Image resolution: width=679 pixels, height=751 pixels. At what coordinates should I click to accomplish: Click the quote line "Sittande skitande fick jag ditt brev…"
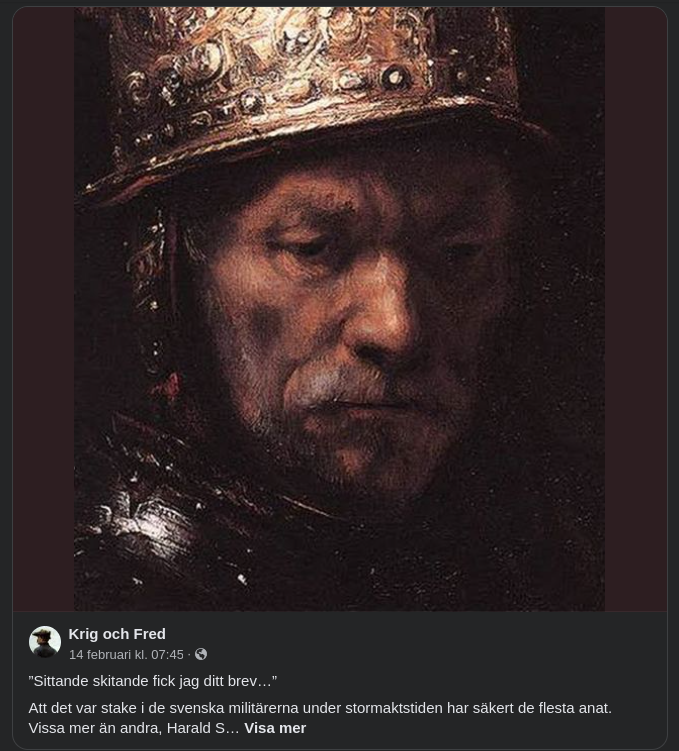(153, 681)
